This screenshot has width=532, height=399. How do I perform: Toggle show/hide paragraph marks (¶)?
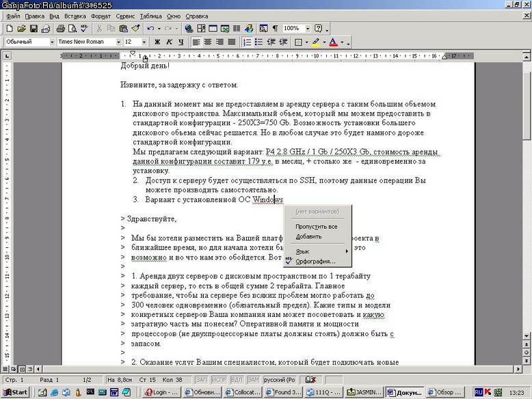coord(275,29)
